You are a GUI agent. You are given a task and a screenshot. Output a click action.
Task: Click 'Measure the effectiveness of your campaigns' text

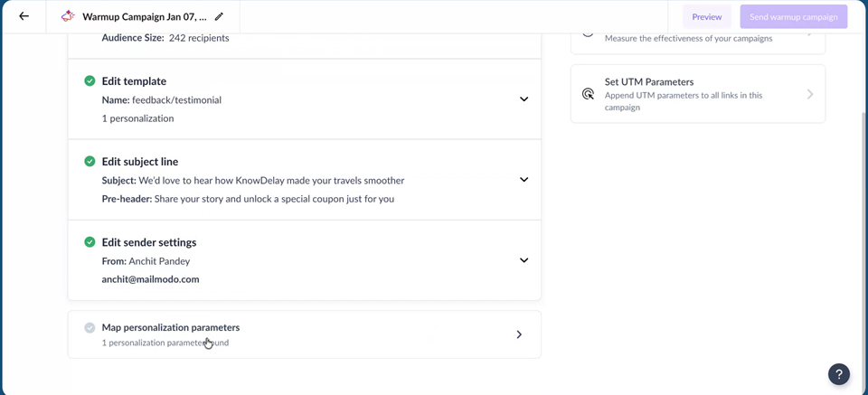pos(688,39)
